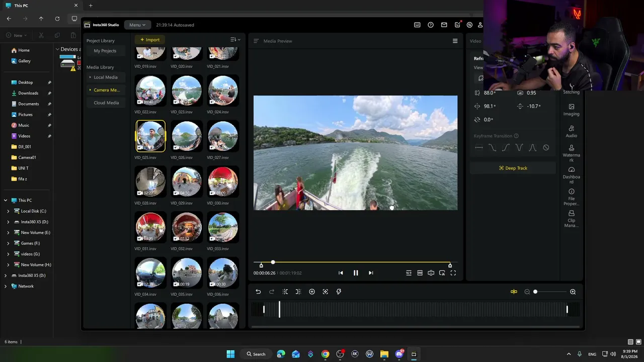This screenshot has height=362, width=644.
Task: Open the Windows Start menu
Action: pyautogui.click(x=230, y=354)
